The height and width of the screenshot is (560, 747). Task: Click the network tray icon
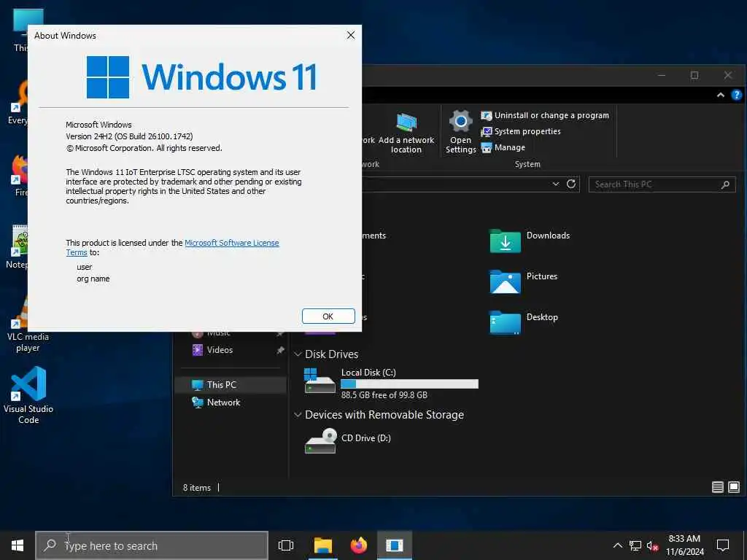635,545
